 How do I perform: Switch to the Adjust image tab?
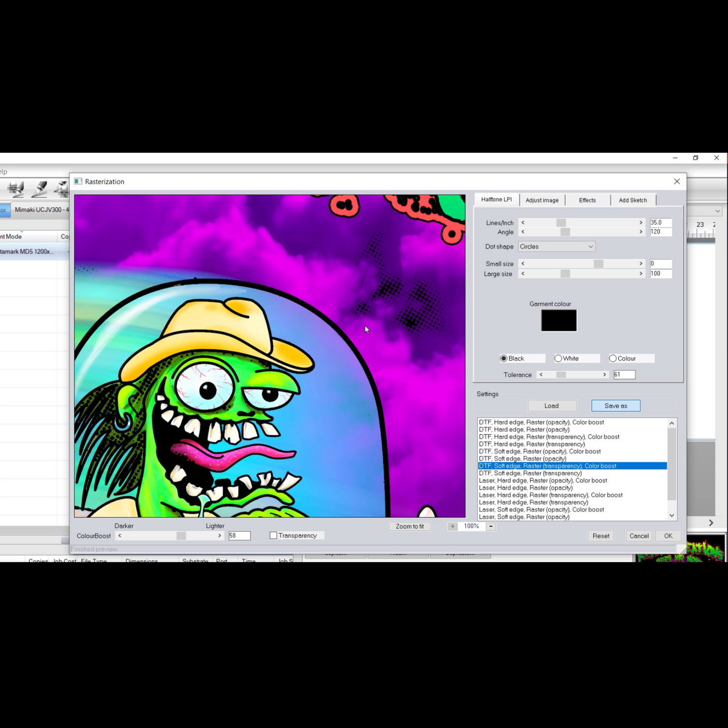(x=542, y=200)
